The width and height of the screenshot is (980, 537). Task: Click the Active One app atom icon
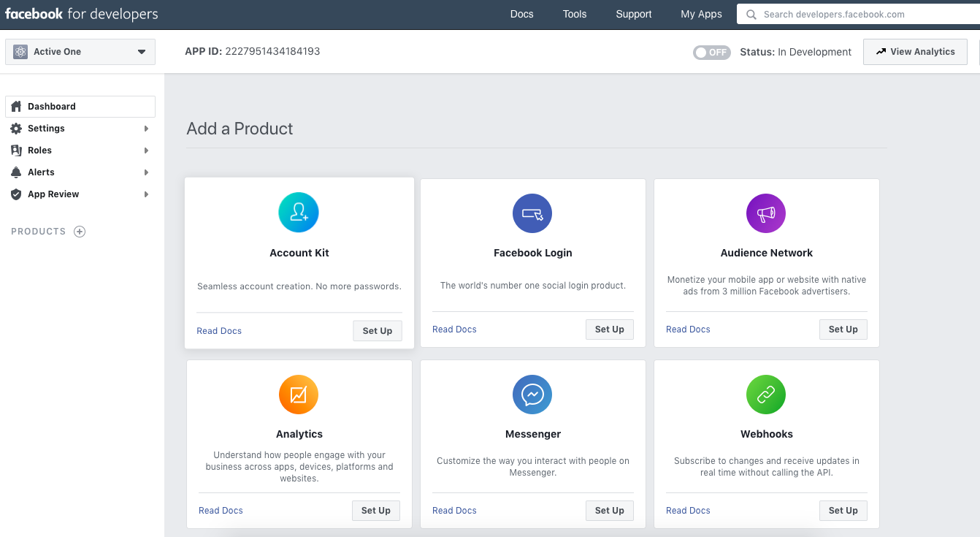coord(20,52)
